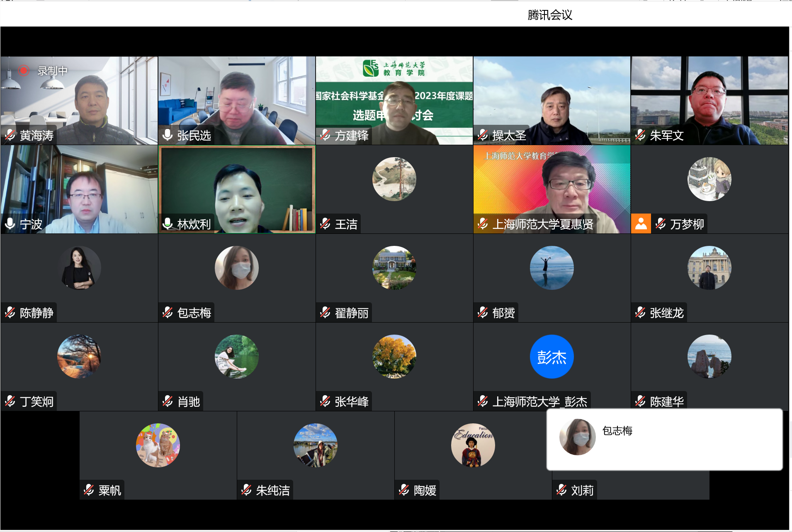Click the active microphone icon beside 张民选
The height and width of the screenshot is (532, 792).
(168, 135)
